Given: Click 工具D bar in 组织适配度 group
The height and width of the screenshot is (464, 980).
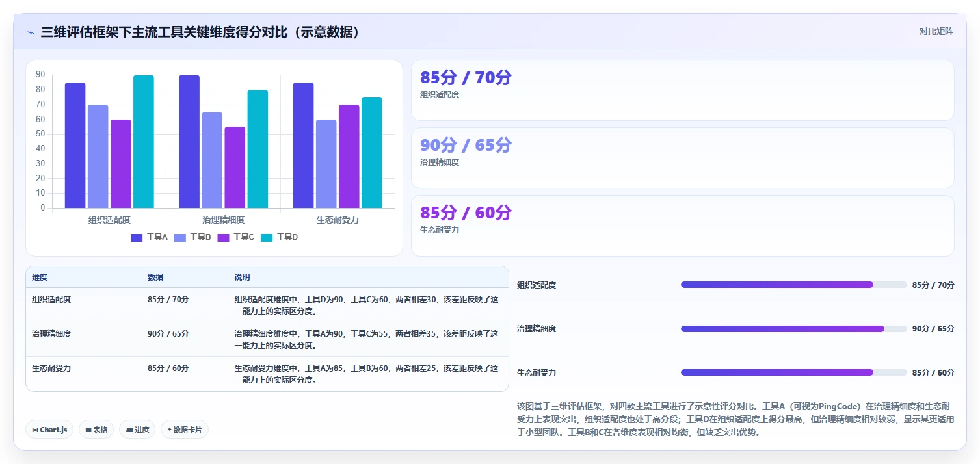Looking at the screenshot, I should coord(144,142).
